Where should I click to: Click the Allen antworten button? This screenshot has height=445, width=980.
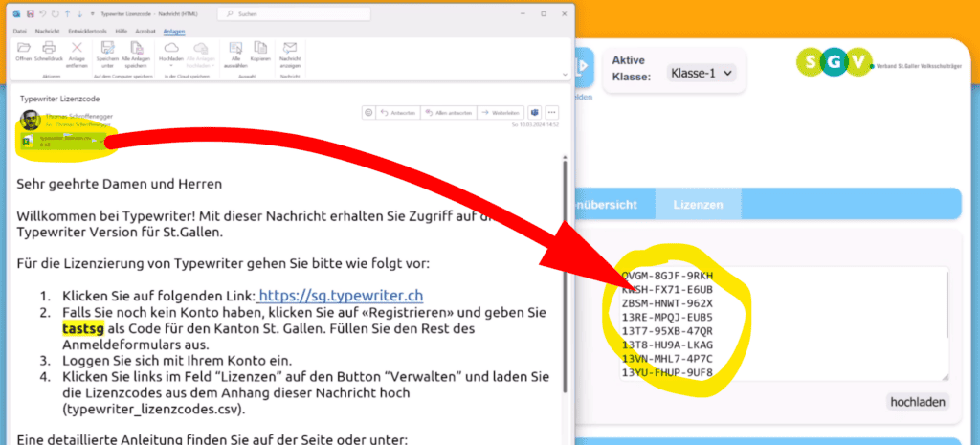[x=449, y=113]
